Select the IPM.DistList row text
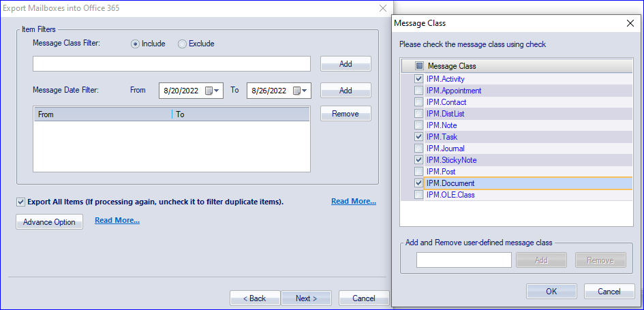This screenshot has height=310, width=644. 445,114
